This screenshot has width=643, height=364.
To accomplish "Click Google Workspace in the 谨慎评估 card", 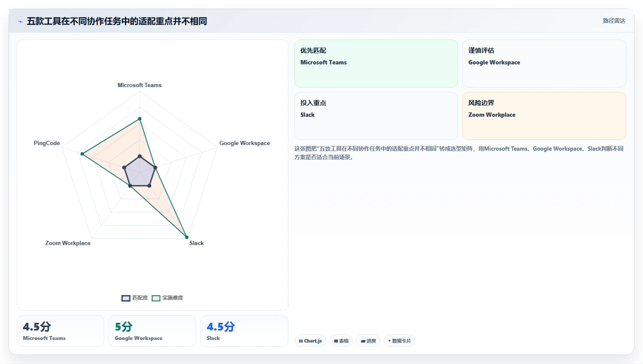I will click(x=494, y=62).
